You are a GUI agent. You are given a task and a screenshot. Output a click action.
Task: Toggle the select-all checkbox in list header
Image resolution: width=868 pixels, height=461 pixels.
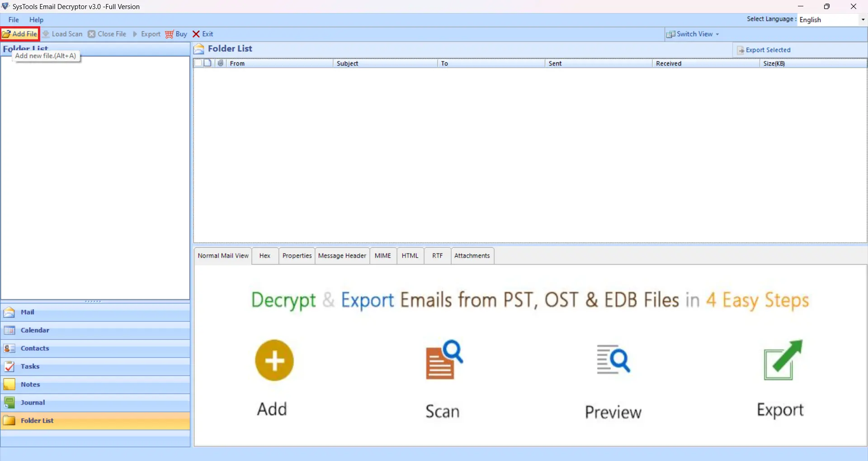point(198,63)
